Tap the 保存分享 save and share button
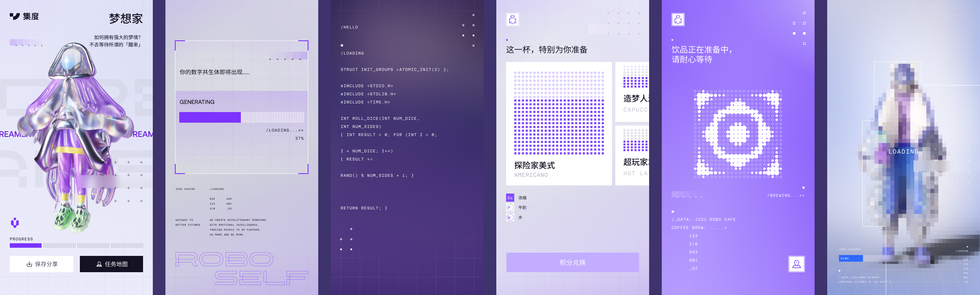 tap(42, 264)
